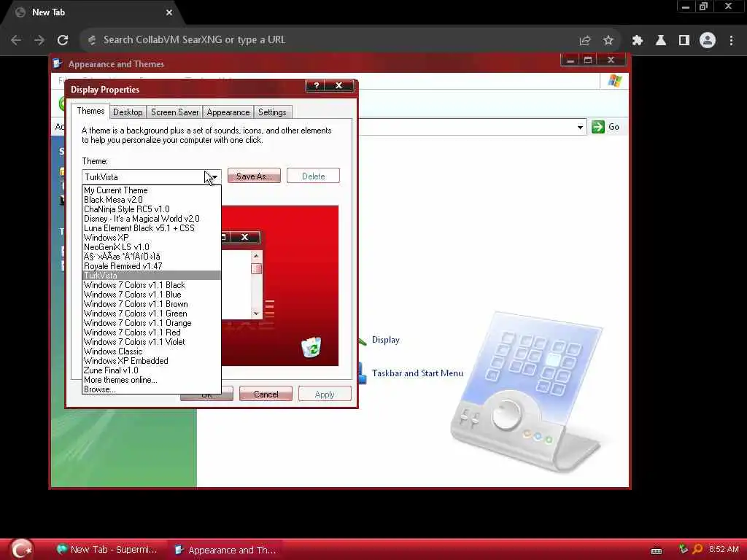This screenshot has height=560, width=747.
Task: Click the Windows flag logo in Appearance window
Action: point(614,81)
